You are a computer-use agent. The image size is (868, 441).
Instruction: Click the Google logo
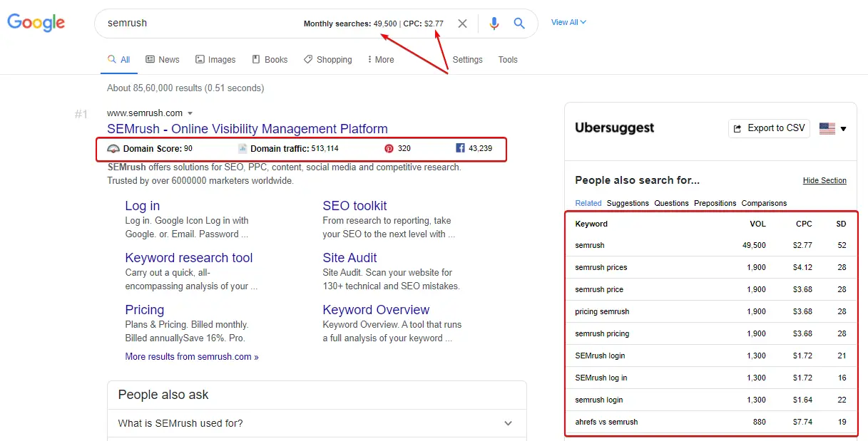click(36, 23)
